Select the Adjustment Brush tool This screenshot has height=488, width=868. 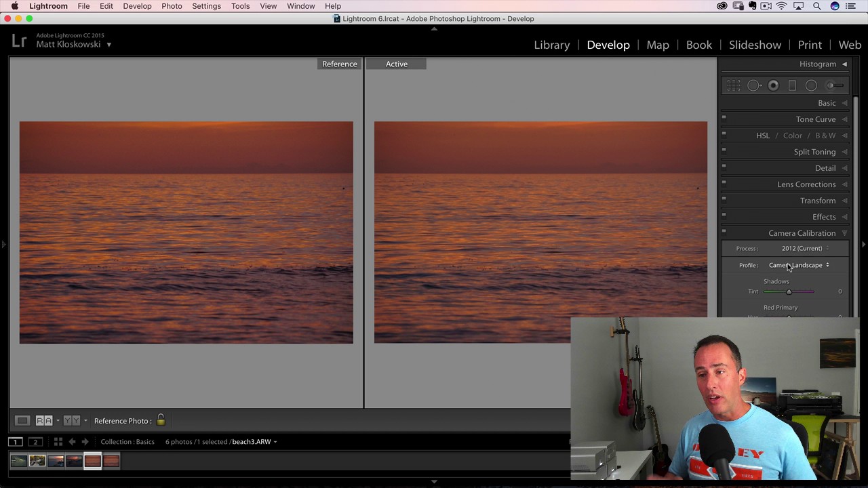pos(835,85)
